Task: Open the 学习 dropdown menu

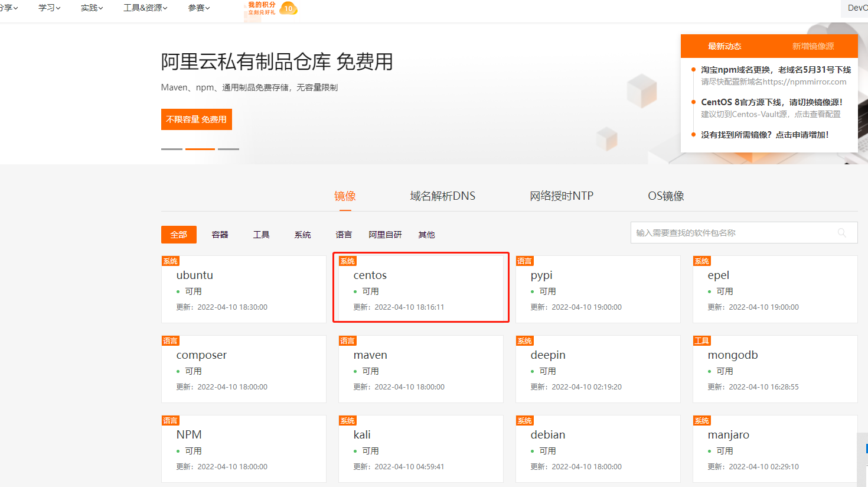Action: coord(50,8)
